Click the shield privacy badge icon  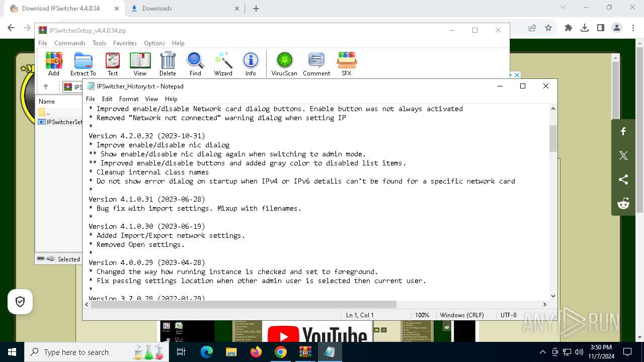click(x=20, y=302)
